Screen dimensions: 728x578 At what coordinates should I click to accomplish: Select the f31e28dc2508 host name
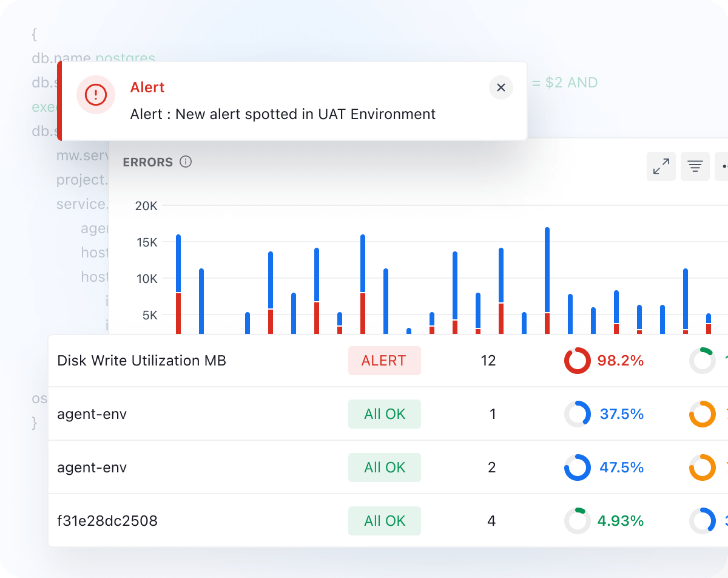pyautogui.click(x=107, y=521)
